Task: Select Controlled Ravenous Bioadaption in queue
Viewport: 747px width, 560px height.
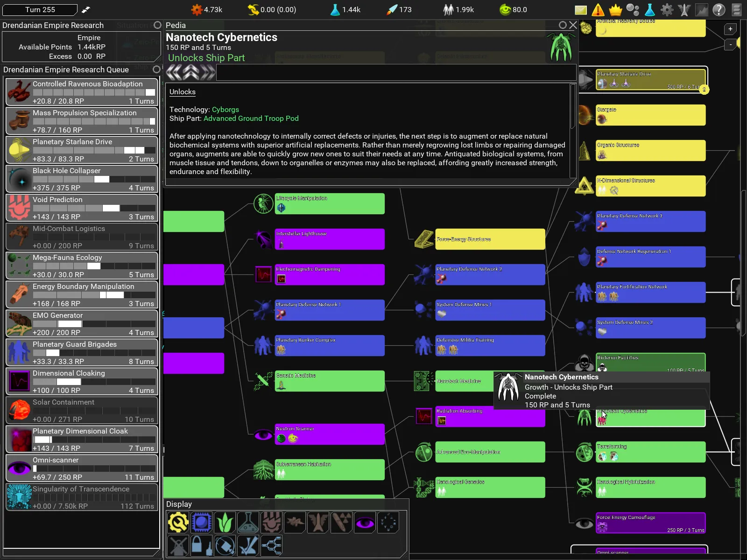Action: [x=82, y=92]
